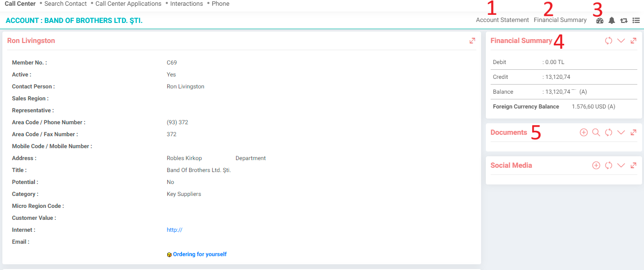Open the dashboard gauge icon in header
Viewport: 644px width, 270px height.
tap(600, 21)
